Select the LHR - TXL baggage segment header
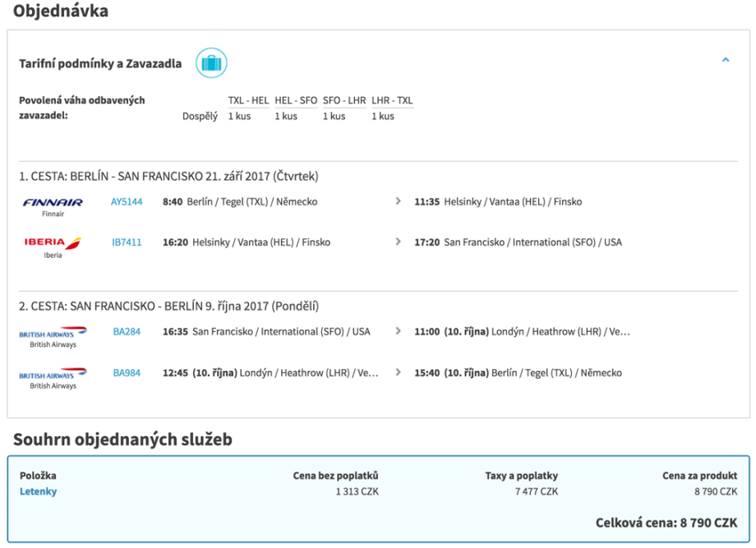 [392, 100]
